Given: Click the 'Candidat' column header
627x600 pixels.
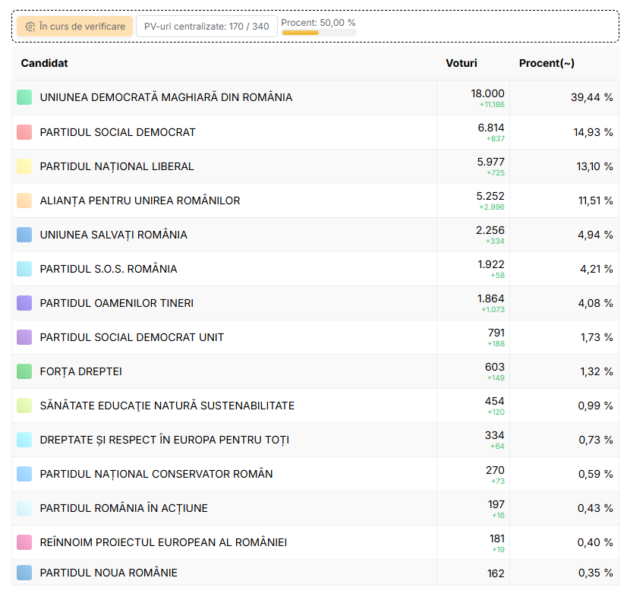Looking at the screenshot, I should pyautogui.click(x=45, y=63).
